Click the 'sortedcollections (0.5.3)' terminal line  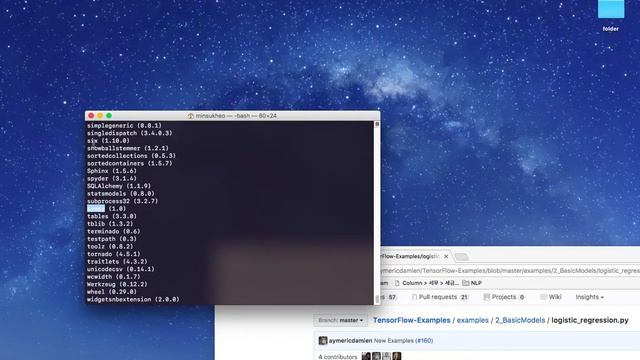[x=131, y=156]
